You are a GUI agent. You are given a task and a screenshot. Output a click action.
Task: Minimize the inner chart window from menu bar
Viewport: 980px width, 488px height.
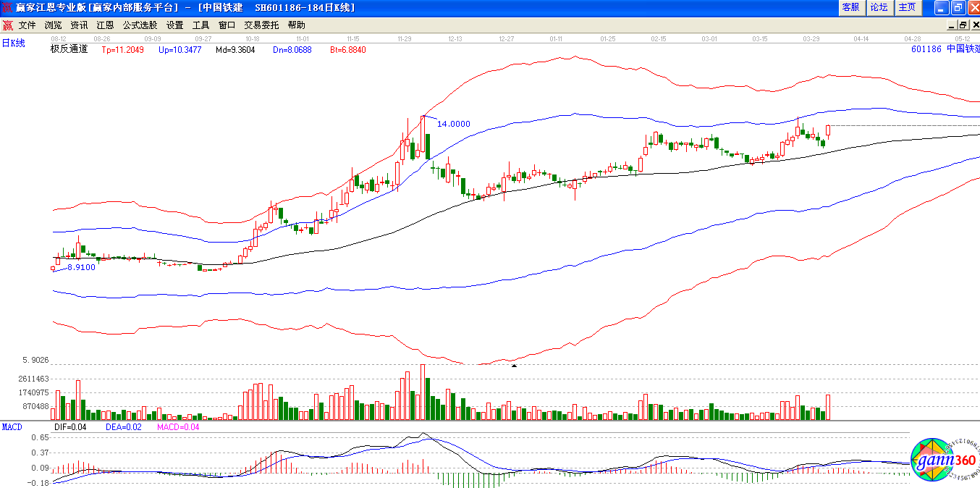[952, 25]
